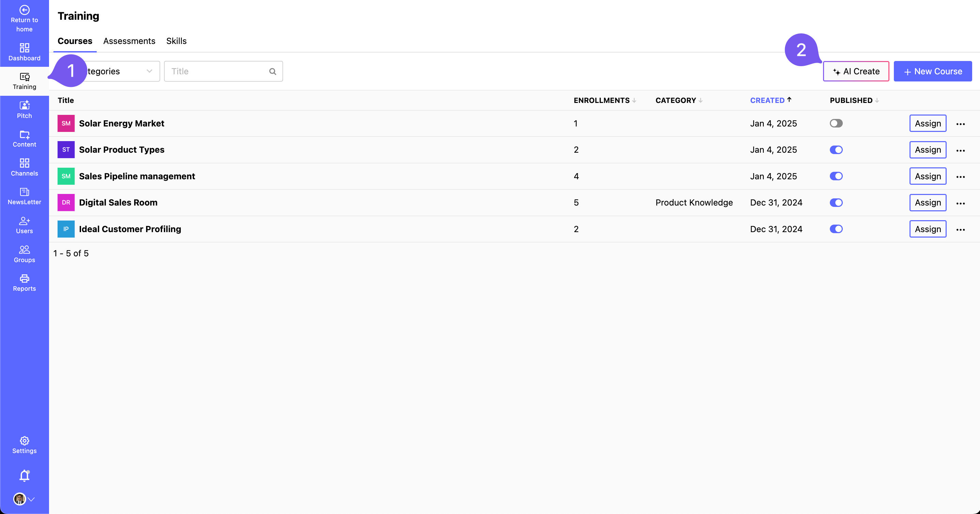The width and height of the screenshot is (980, 514).
Task: Open more options for Solar Product Types
Action: (x=960, y=150)
